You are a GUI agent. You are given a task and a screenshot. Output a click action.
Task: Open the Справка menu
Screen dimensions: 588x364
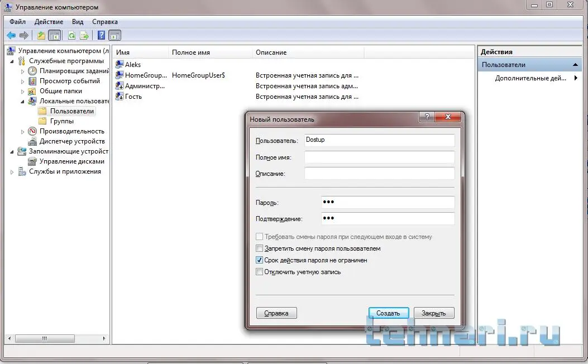coord(105,22)
